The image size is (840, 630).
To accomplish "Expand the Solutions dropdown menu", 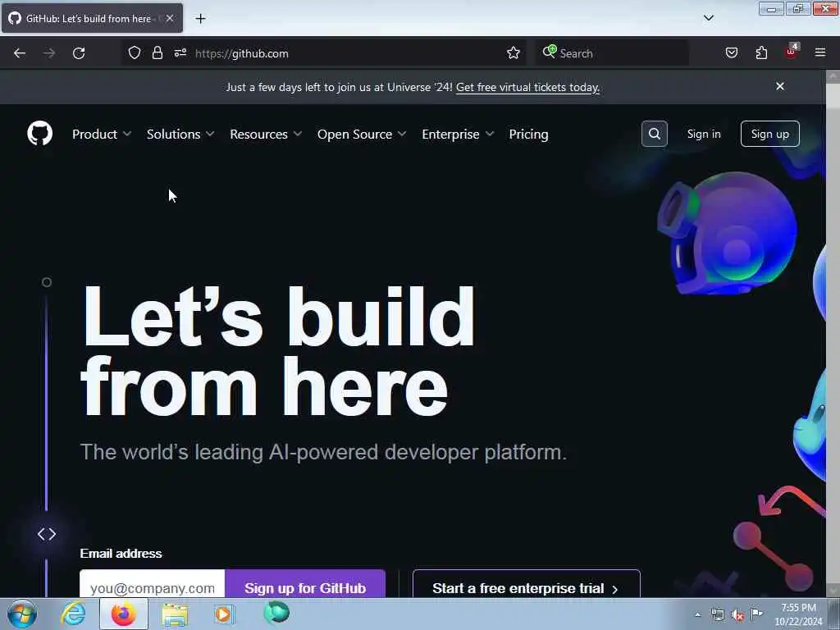I will (x=180, y=134).
